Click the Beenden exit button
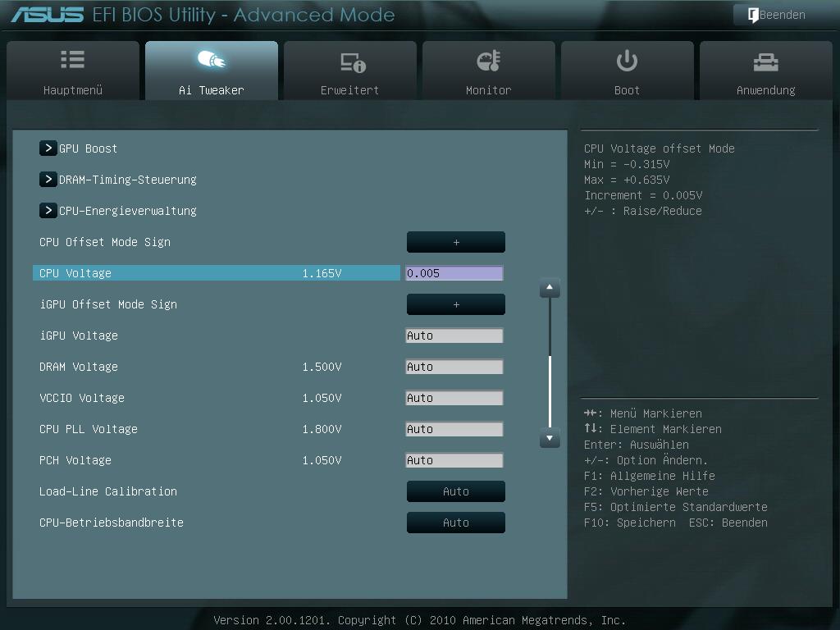 pyautogui.click(x=776, y=15)
